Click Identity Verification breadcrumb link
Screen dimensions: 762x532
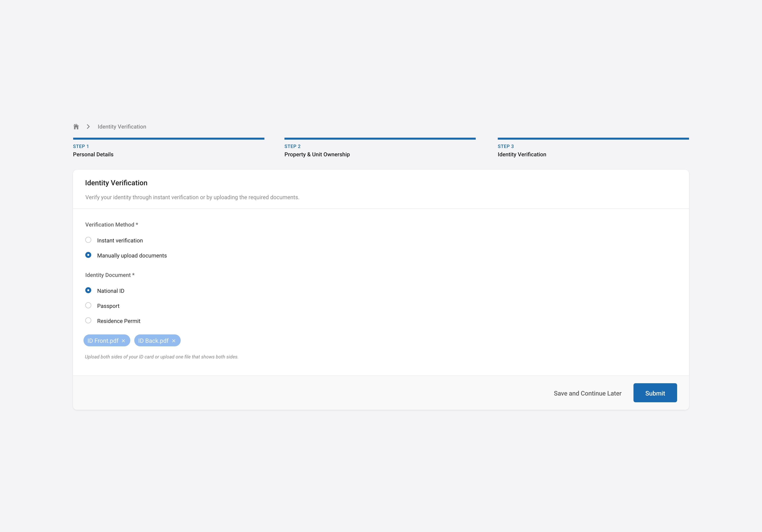[x=122, y=126]
